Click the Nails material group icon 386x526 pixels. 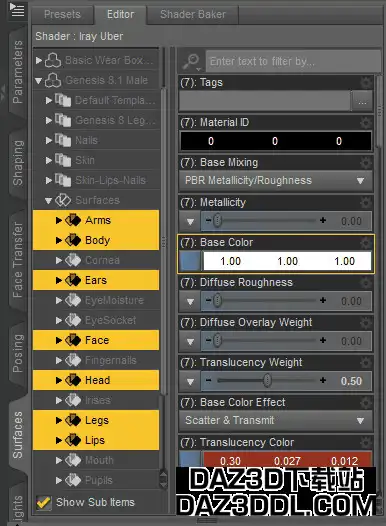pyautogui.click(x=63, y=140)
